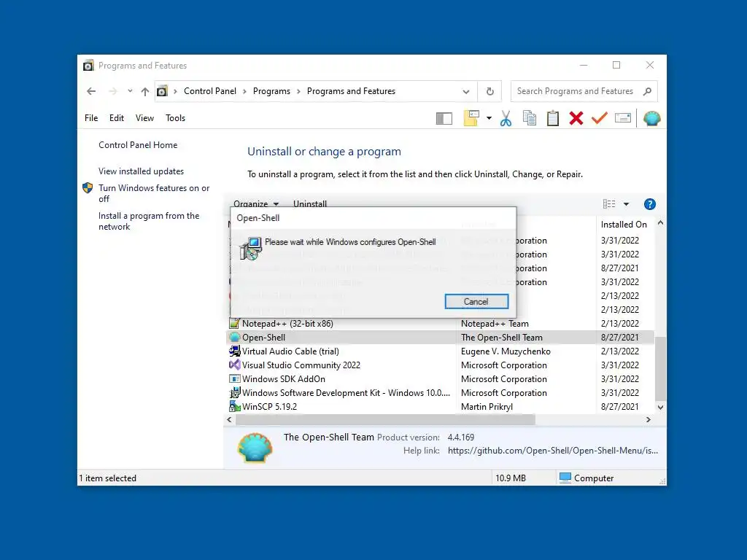The image size is (747, 560).
Task: Click the Forward navigation arrow
Action: pos(113,91)
